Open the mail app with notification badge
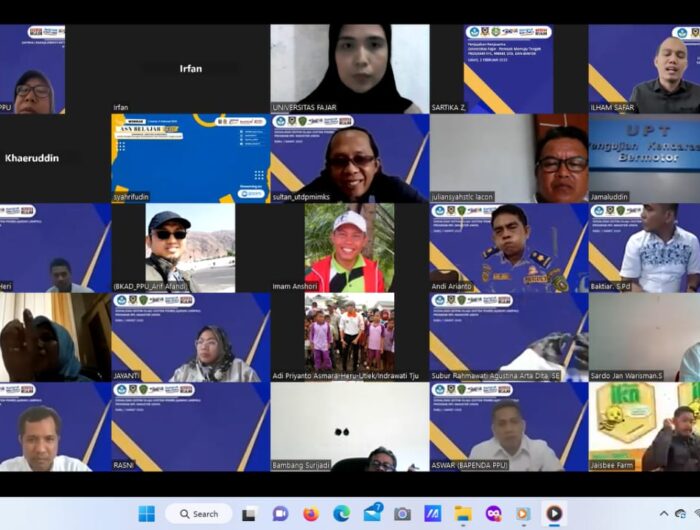Image resolution: width=700 pixels, height=530 pixels. [372, 513]
